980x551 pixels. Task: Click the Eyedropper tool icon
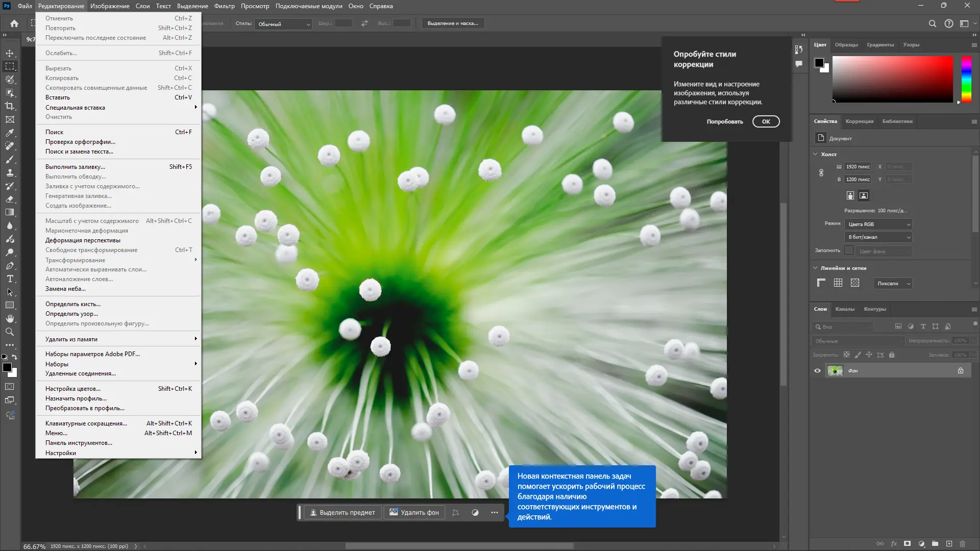[x=10, y=133]
